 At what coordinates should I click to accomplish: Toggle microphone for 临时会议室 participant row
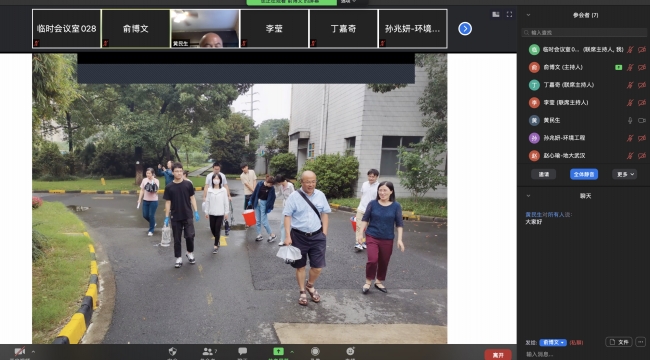point(630,50)
